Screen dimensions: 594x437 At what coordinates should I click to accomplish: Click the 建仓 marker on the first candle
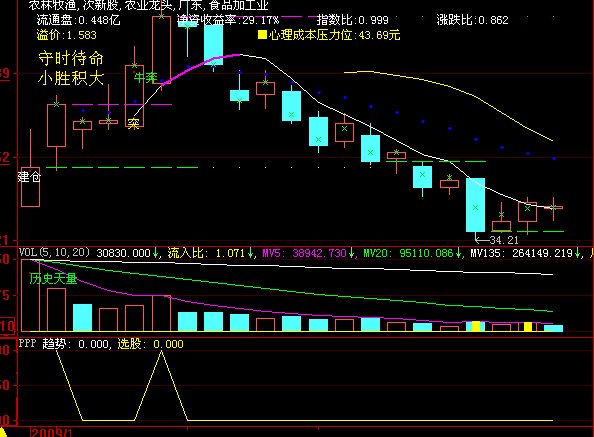(x=29, y=176)
